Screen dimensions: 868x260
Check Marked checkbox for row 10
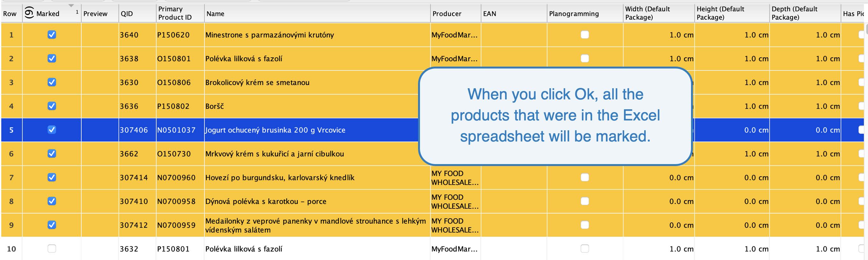click(x=52, y=249)
